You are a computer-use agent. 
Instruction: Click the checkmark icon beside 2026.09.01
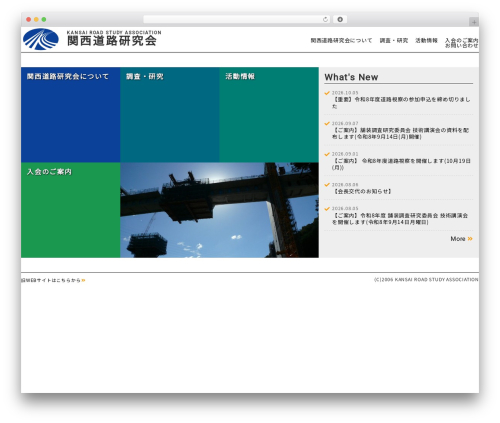point(327,154)
